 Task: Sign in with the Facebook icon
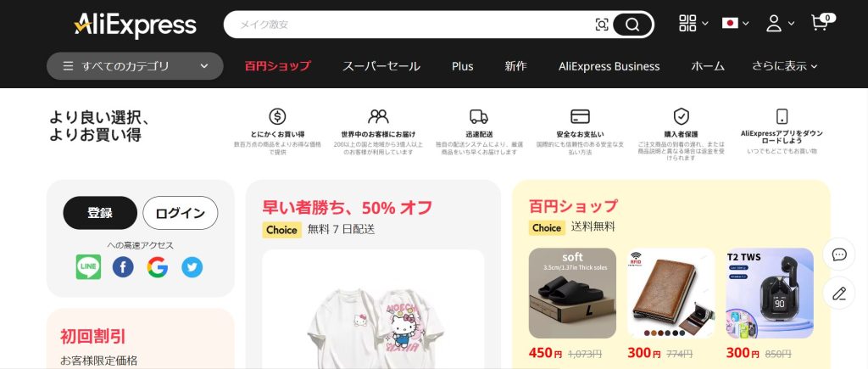(123, 267)
